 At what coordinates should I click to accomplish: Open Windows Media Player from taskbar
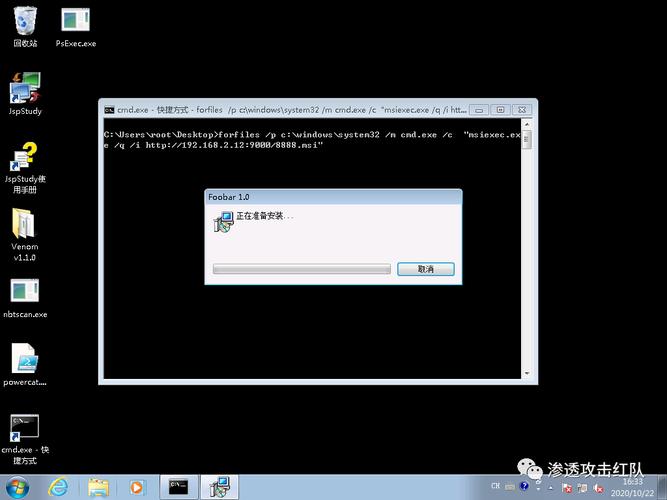point(136,488)
